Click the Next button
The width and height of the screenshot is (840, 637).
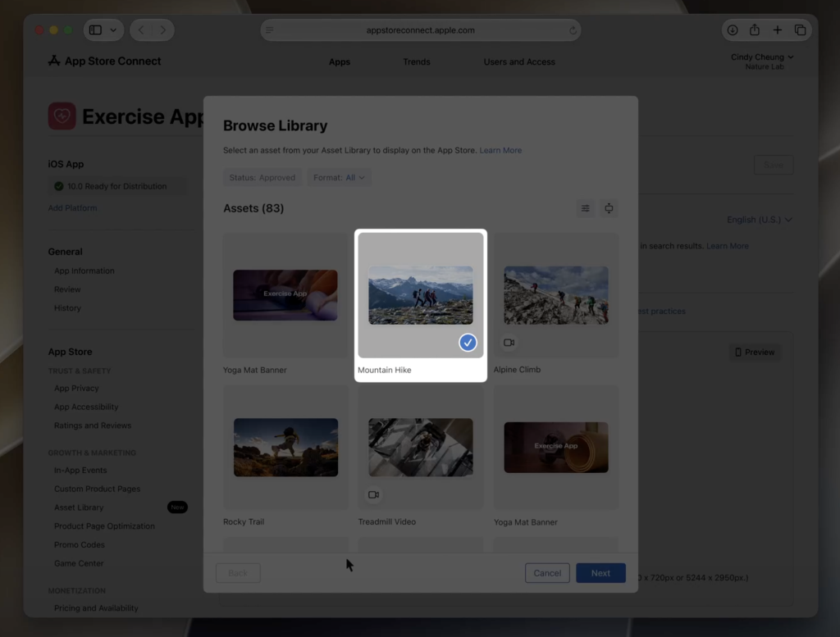point(600,573)
